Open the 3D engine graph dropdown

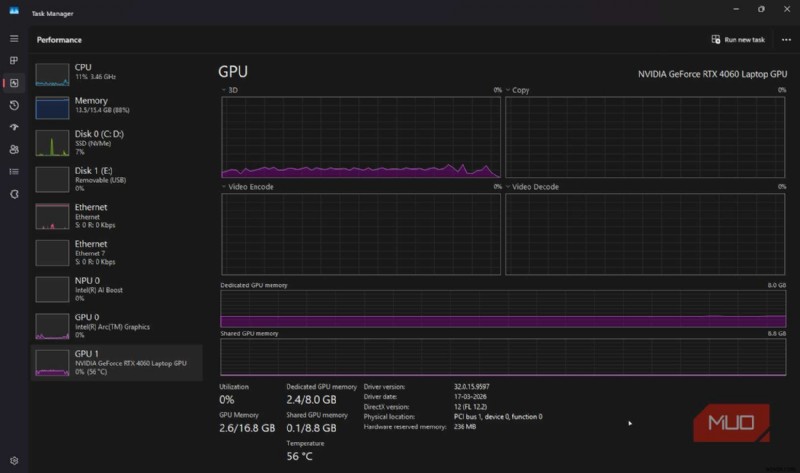click(x=230, y=90)
